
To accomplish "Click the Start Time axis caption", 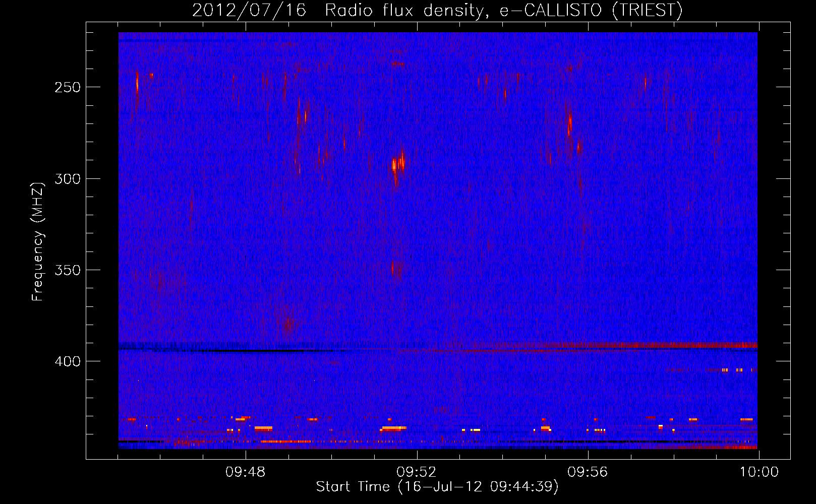I will pos(437,487).
